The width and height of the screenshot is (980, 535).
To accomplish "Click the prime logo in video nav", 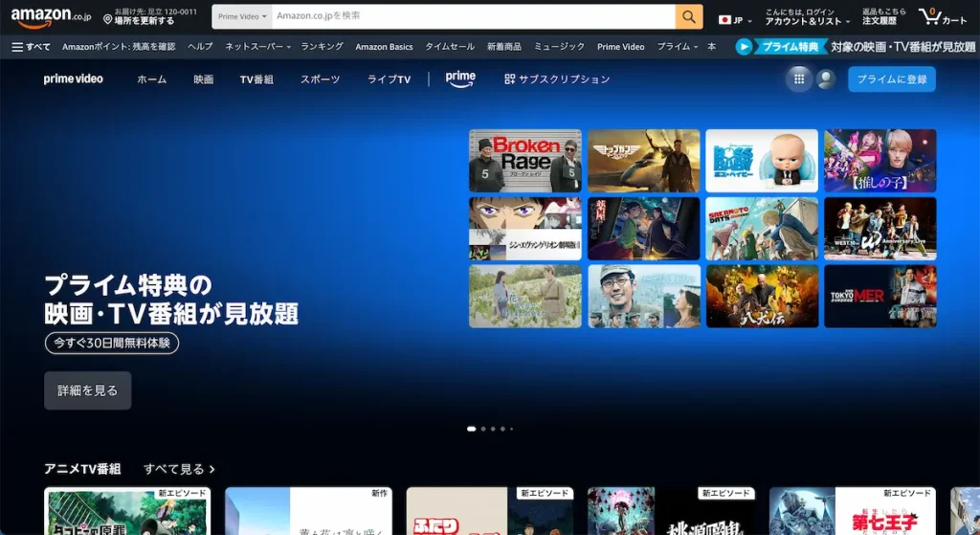I will [460, 78].
